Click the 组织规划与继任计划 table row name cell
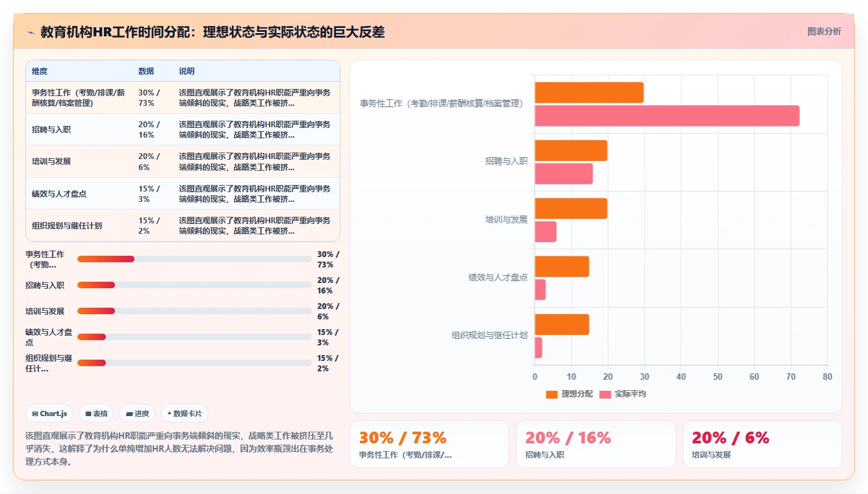Viewport: 868px width, 494px height. (x=79, y=225)
